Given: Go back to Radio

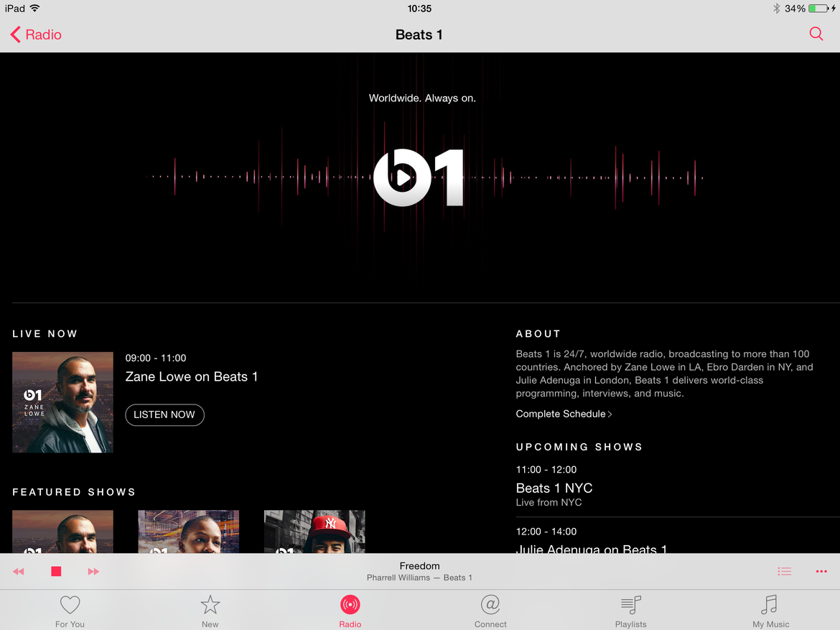Looking at the screenshot, I should tap(36, 34).
